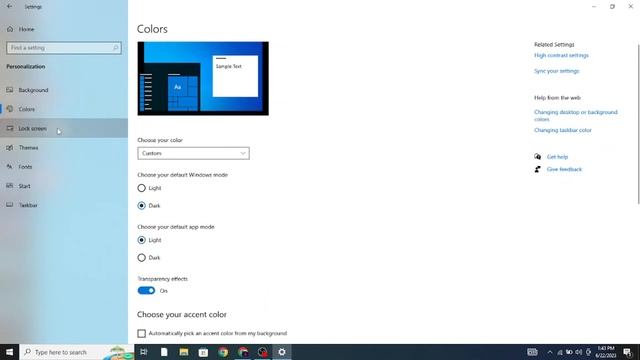This screenshot has height=360, width=640.
Task: Open the notification center icon
Action: tap(627, 352)
